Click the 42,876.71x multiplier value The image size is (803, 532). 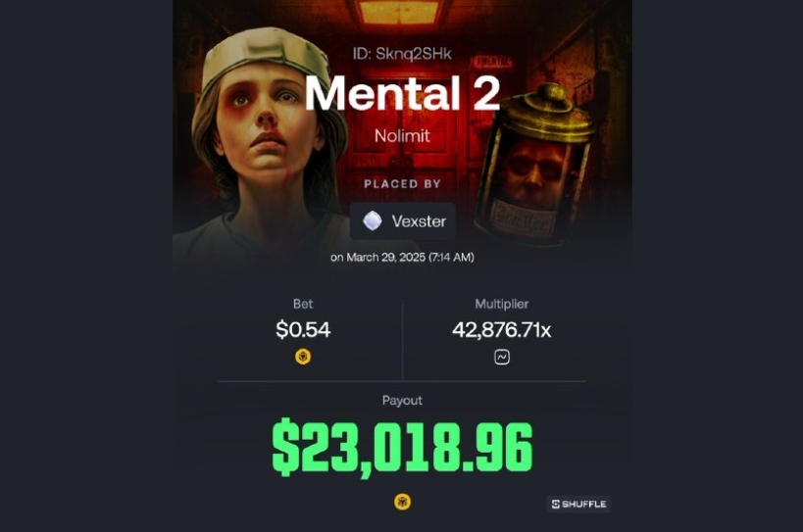tap(501, 330)
